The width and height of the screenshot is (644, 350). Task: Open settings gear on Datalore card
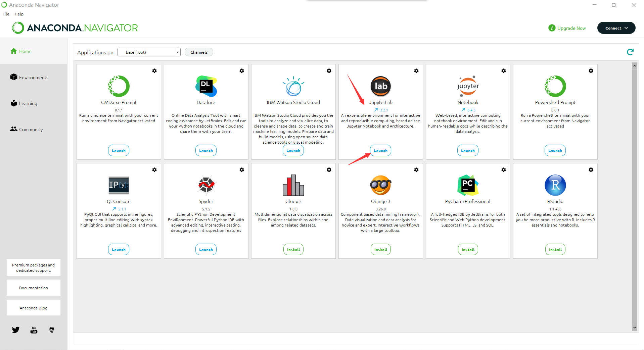242,71
